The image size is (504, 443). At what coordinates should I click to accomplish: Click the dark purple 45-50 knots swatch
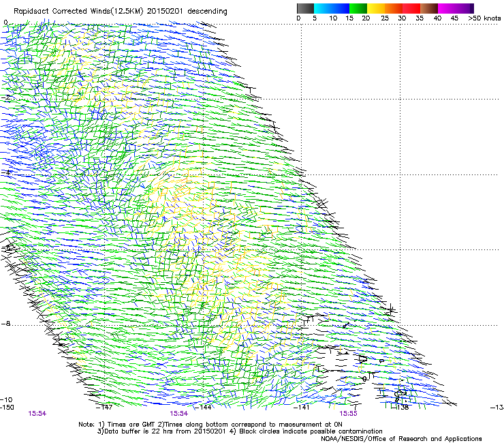tap(464, 8)
